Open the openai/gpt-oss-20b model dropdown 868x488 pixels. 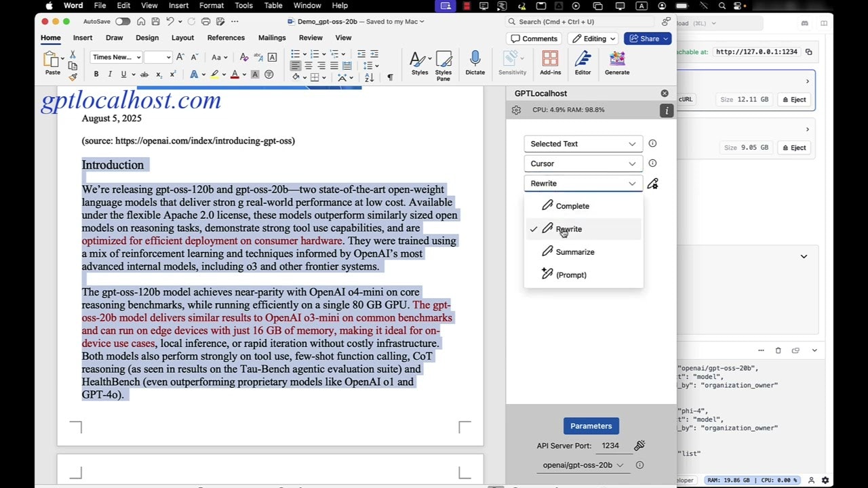point(583,465)
